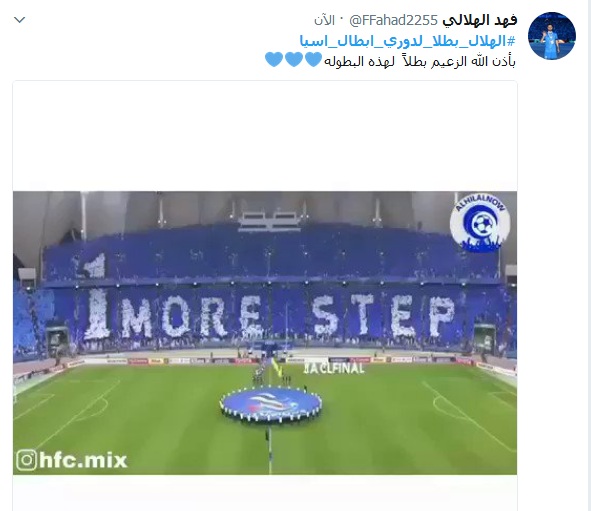Screen dimensions: 591x511
Task: Click the Instagram icon beside hfc.mix
Action: (x=26, y=460)
